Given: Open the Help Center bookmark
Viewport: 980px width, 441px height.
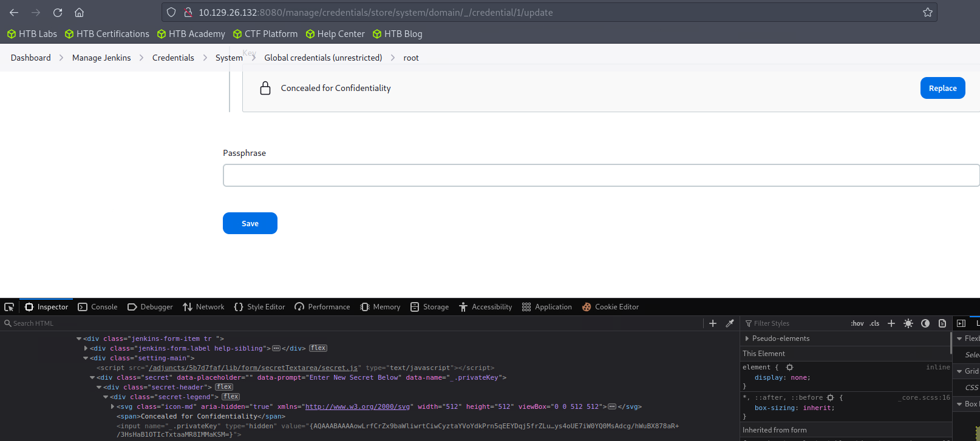Looking at the screenshot, I should tap(335, 34).
